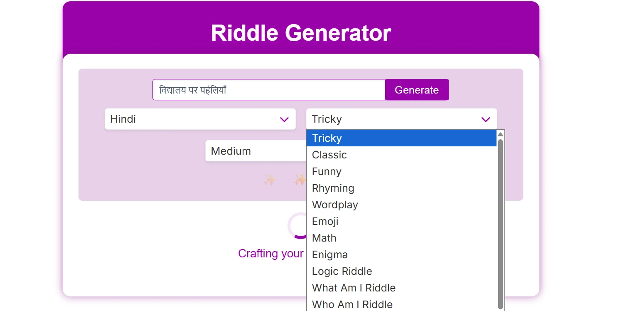The image size is (644, 311).
Task: Choose the Funny riddle type
Action: tap(401, 171)
